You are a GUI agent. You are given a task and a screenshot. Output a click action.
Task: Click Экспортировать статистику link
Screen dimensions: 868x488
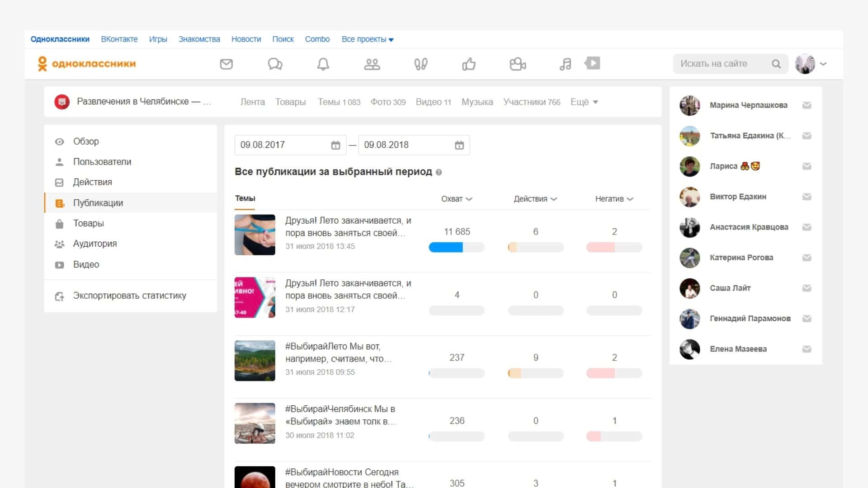129,296
